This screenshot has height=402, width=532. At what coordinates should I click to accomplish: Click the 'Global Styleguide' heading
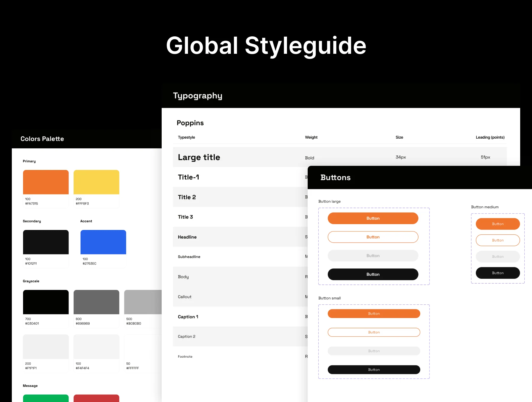coord(266,46)
